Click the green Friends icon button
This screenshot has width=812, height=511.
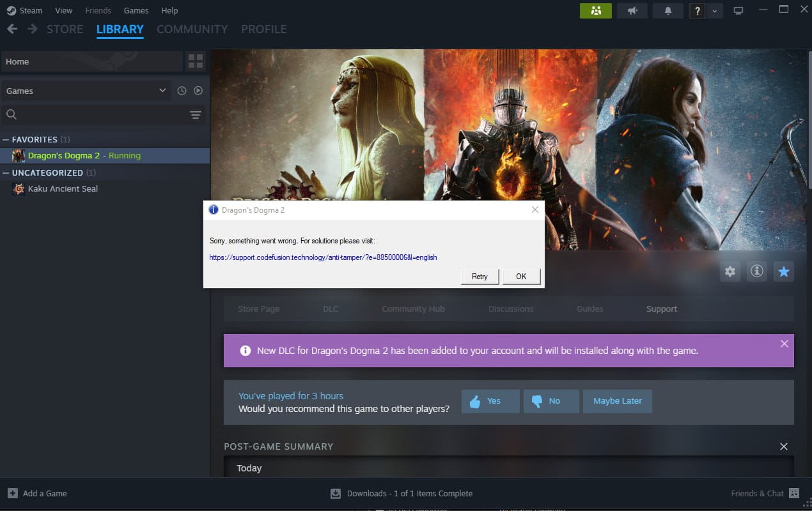pyautogui.click(x=595, y=11)
